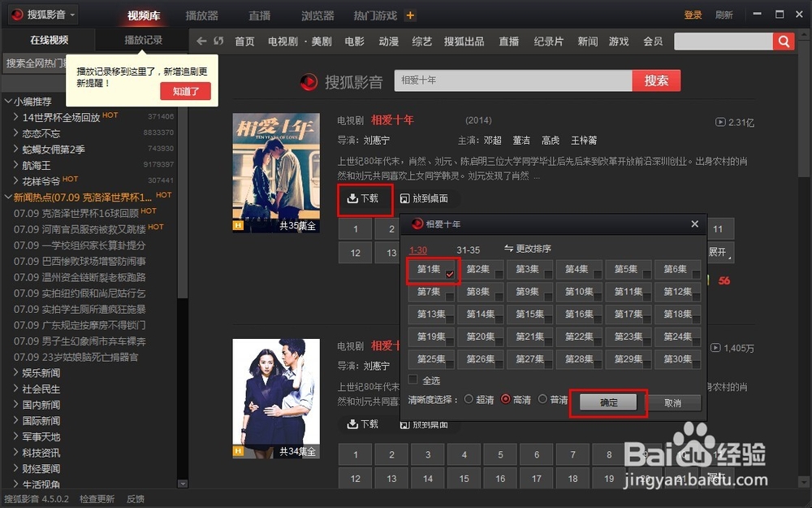Click the main search field containing 相爱十年

click(x=513, y=80)
